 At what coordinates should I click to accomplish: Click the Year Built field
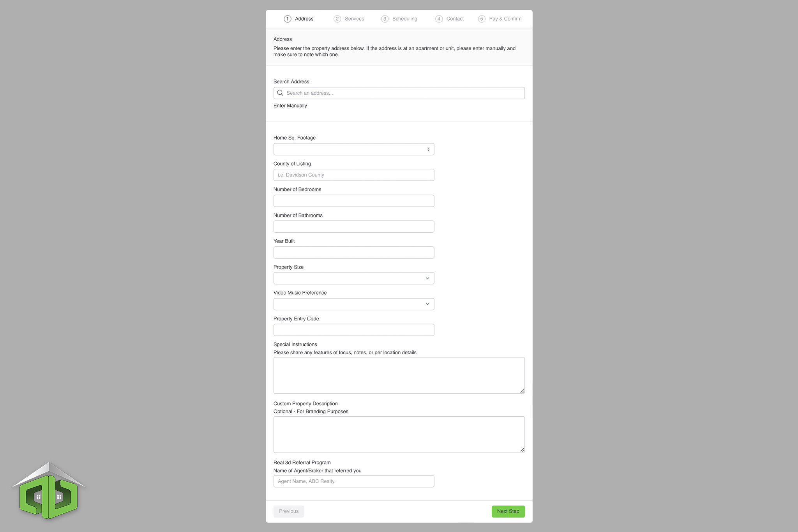[354, 253]
